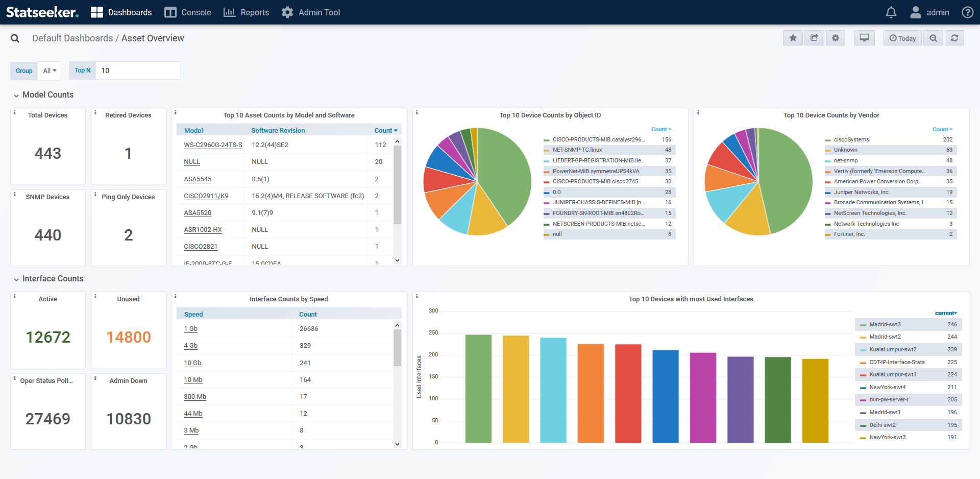
Task: Click info icon on Admin Down panel
Action: (95, 378)
